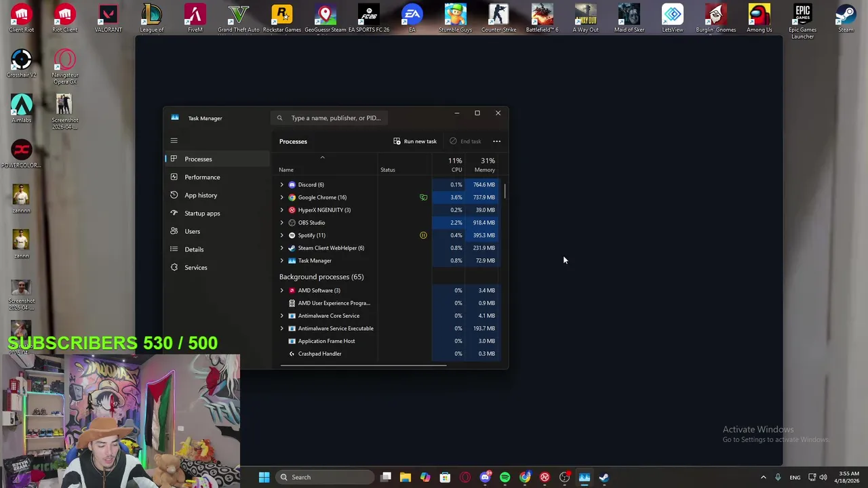
Task: Expand the Task Manager process row
Action: 282,260
